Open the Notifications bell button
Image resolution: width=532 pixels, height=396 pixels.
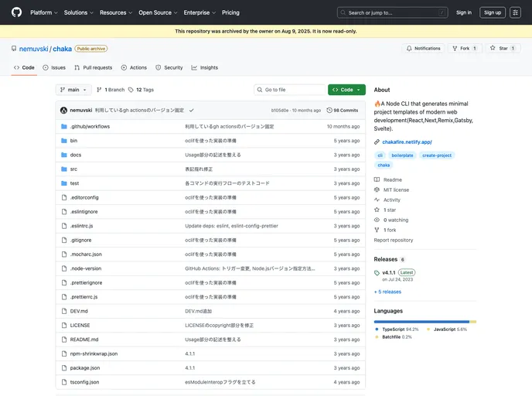tap(423, 48)
